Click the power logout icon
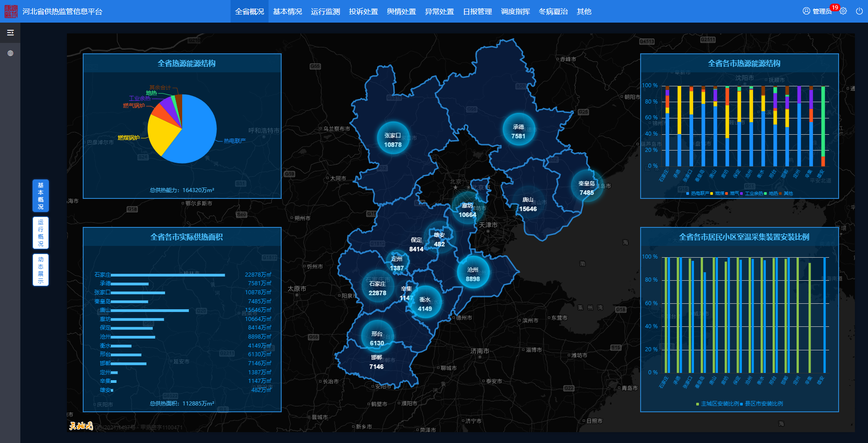 (859, 11)
